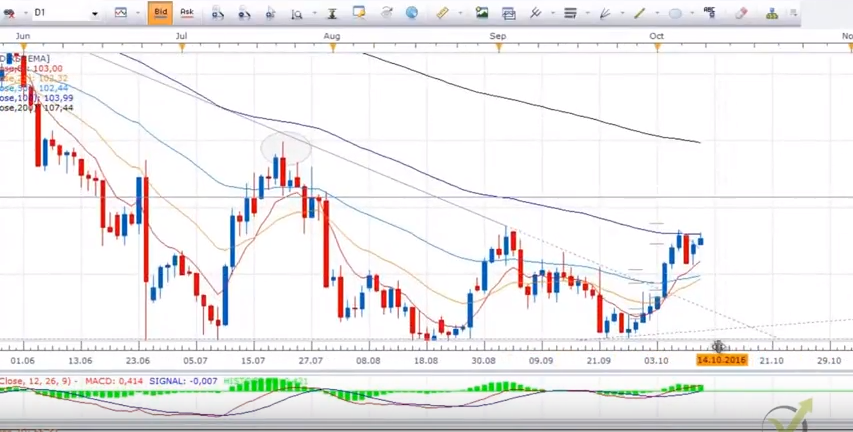Select the horizontal lines tool
853x432 pixels.
[x=570, y=13]
